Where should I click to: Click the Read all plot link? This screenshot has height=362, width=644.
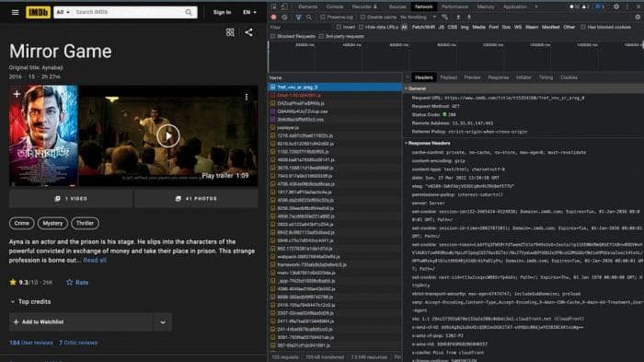95,261
